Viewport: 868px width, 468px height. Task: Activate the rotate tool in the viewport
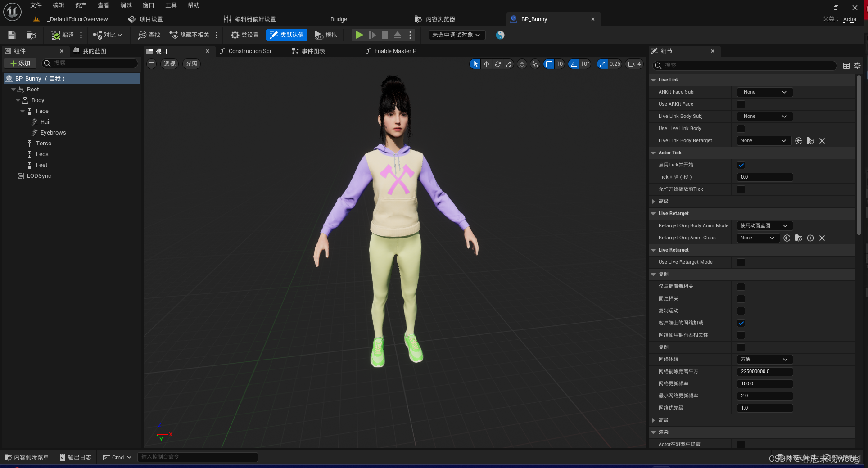point(497,64)
